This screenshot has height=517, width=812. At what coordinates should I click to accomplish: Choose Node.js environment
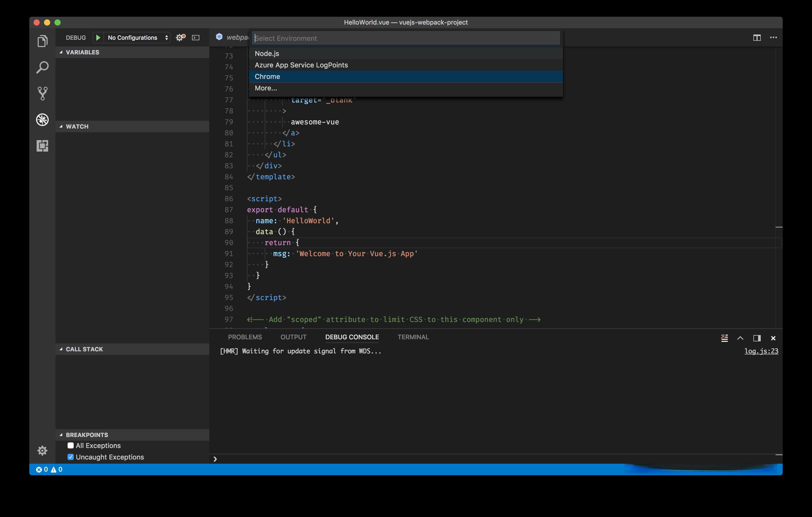point(406,54)
